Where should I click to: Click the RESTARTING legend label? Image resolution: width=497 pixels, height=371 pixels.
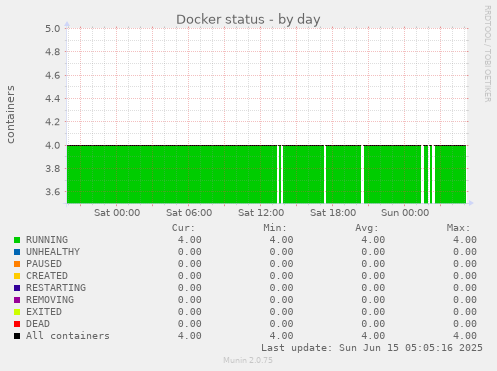pyautogui.click(x=56, y=288)
